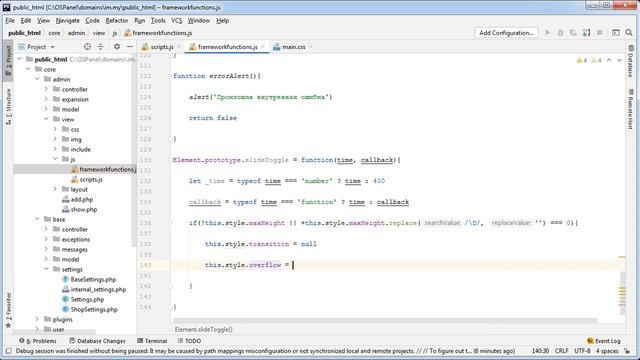Click the Stop square icon in toolbar

coord(599,33)
